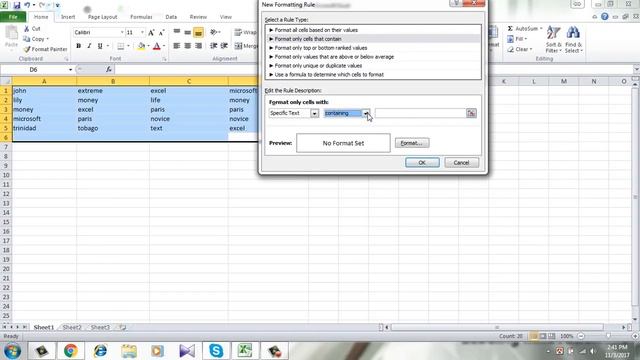640x360 pixels.
Task: Apply red font color
Action: coord(157,46)
